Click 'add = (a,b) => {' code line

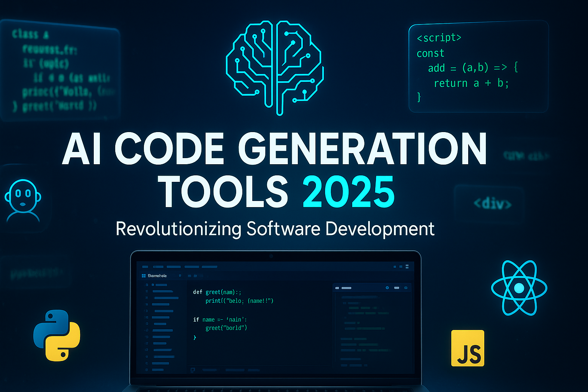click(x=473, y=68)
